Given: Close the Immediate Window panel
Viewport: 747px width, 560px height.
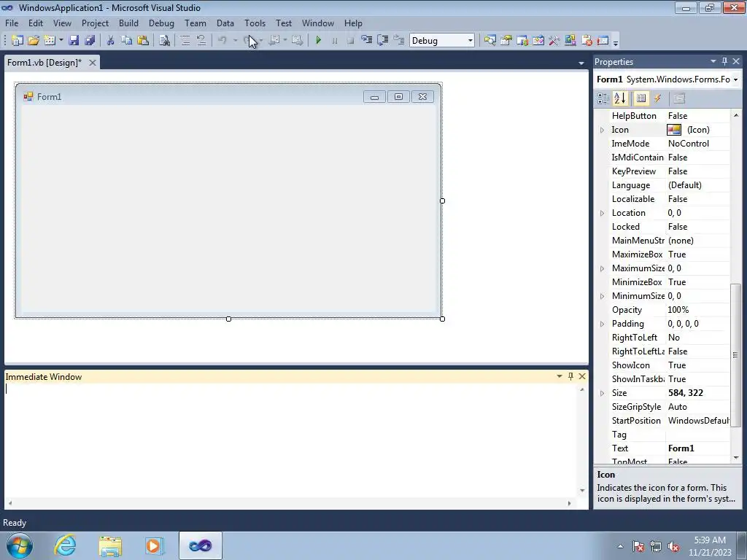Looking at the screenshot, I should click(x=582, y=376).
